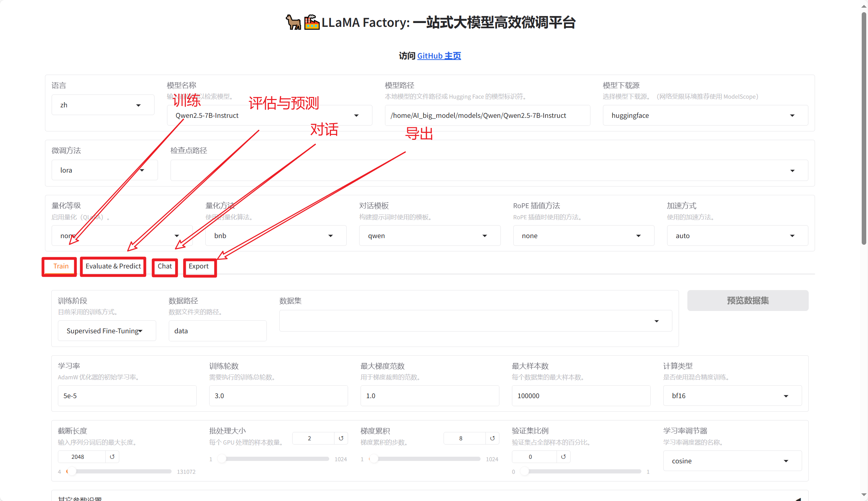Open the 量化等级 dropdown showing none
The height and width of the screenshot is (501, 868).
[122, 236]
